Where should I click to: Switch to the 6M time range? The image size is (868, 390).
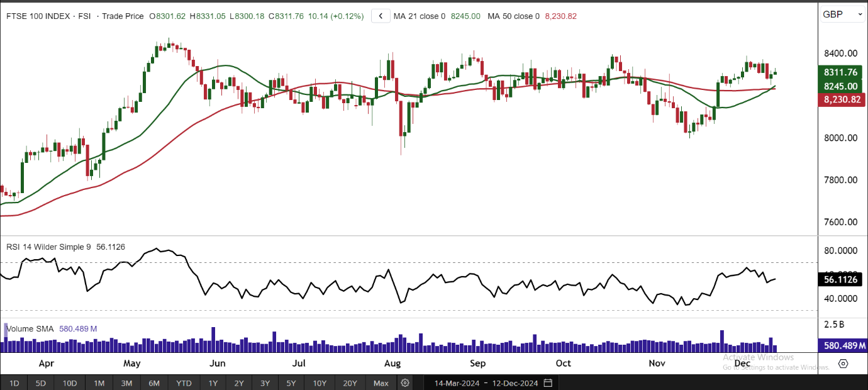pos(154,383)
